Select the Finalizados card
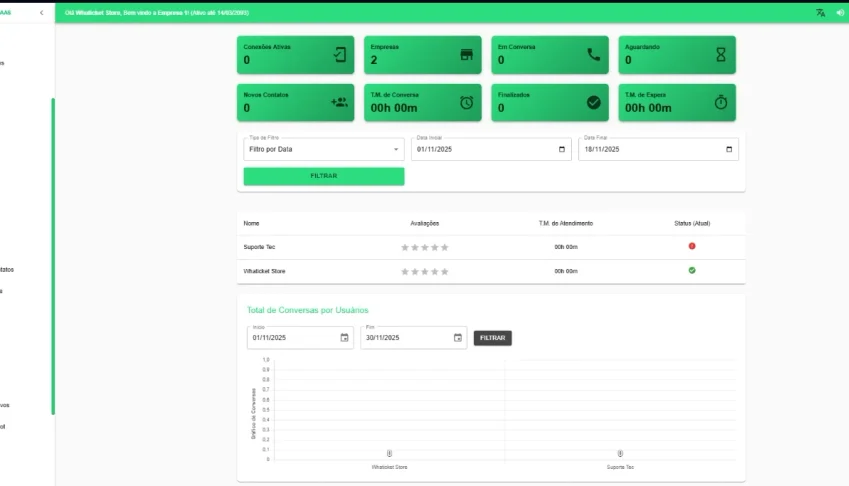Screen dimensions: 849x486 pos(550,102)
